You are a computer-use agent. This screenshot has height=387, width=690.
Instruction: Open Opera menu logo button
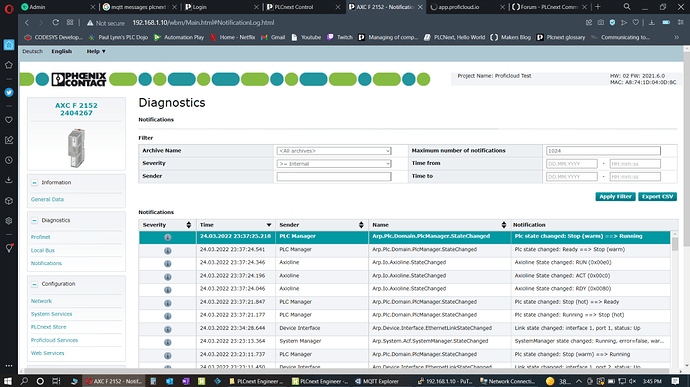coord(9,8)
